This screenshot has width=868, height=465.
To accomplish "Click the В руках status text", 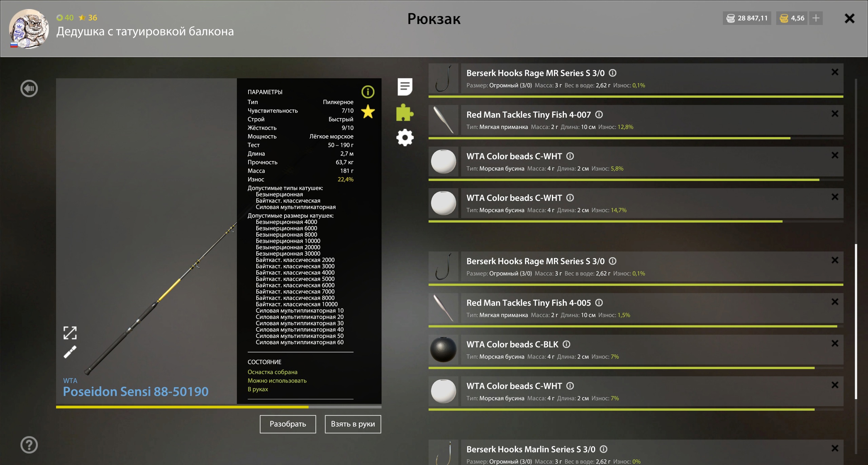I will pos(258,389).
